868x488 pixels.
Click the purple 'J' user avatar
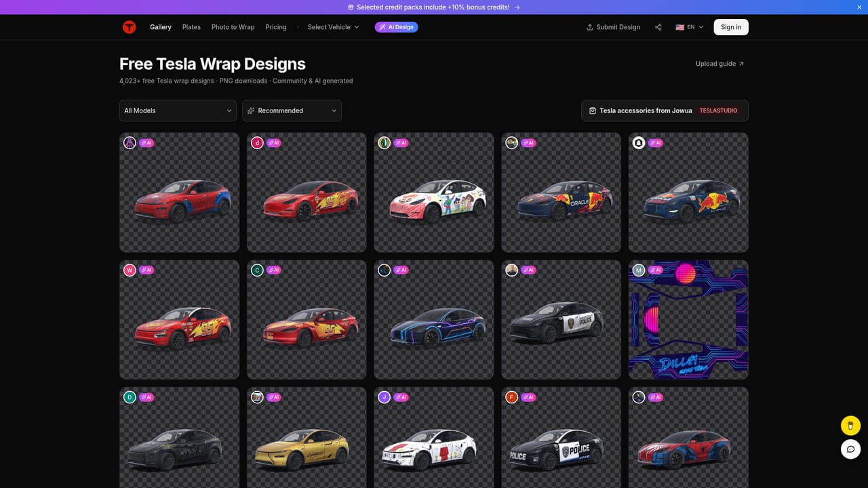(384, 397)
